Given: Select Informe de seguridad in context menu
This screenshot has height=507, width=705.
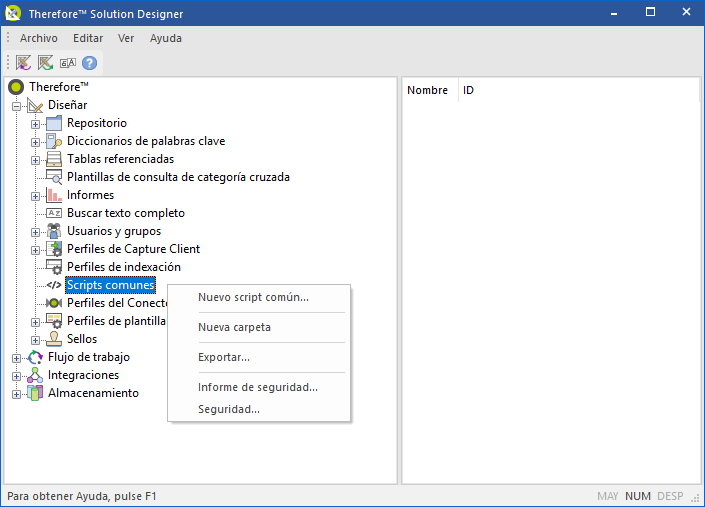Looking at the screenshot, I should pos(259,387).
